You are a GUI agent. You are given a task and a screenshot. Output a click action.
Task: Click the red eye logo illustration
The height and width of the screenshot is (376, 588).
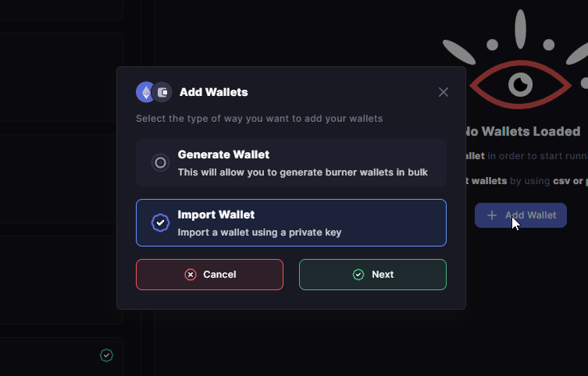pyautogui.click(x=521, y=85)
